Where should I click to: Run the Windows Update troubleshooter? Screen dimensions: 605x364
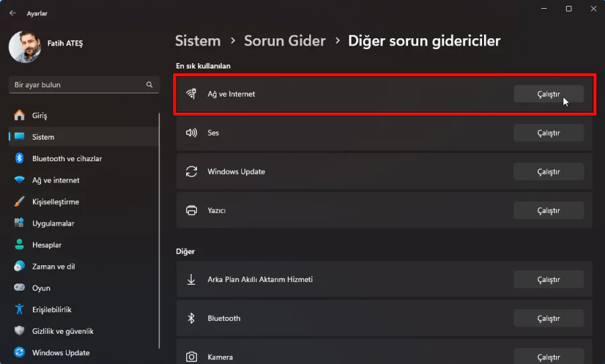[549, 171]
